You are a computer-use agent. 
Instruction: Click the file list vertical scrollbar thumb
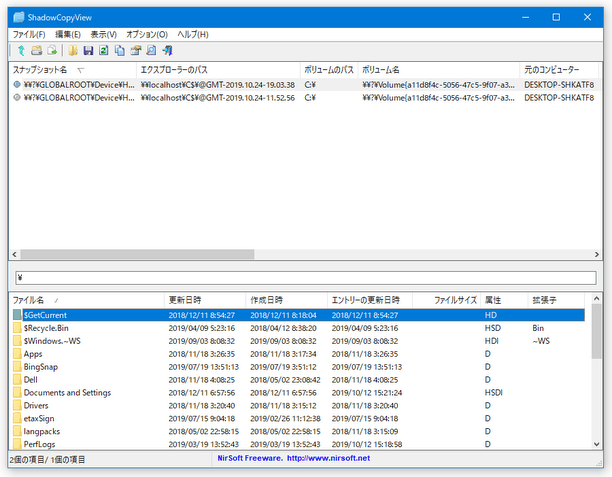coord(596,331)
